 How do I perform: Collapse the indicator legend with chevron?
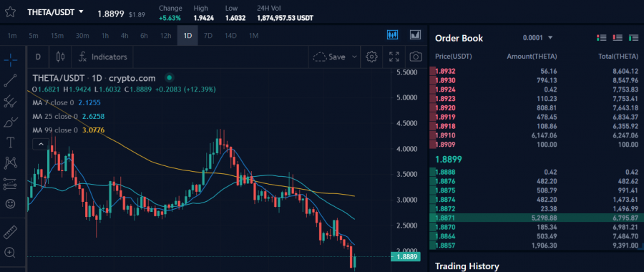[41, 144]
